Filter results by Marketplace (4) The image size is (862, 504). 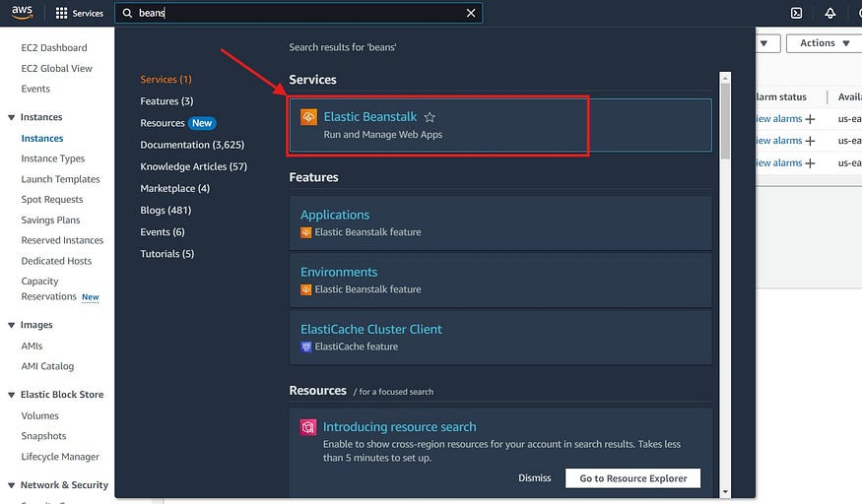coord(174,189)
